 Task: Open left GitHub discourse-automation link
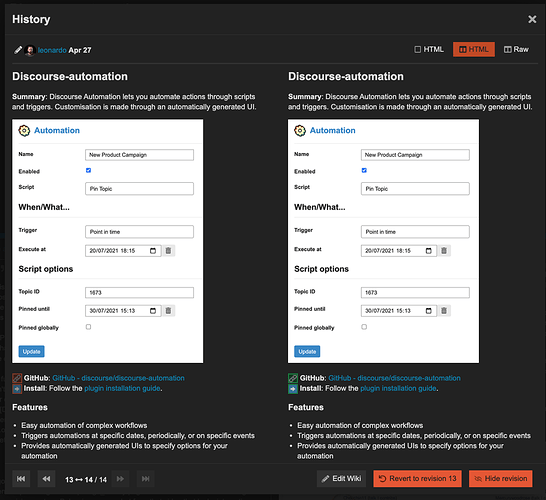tap(118, 378)
